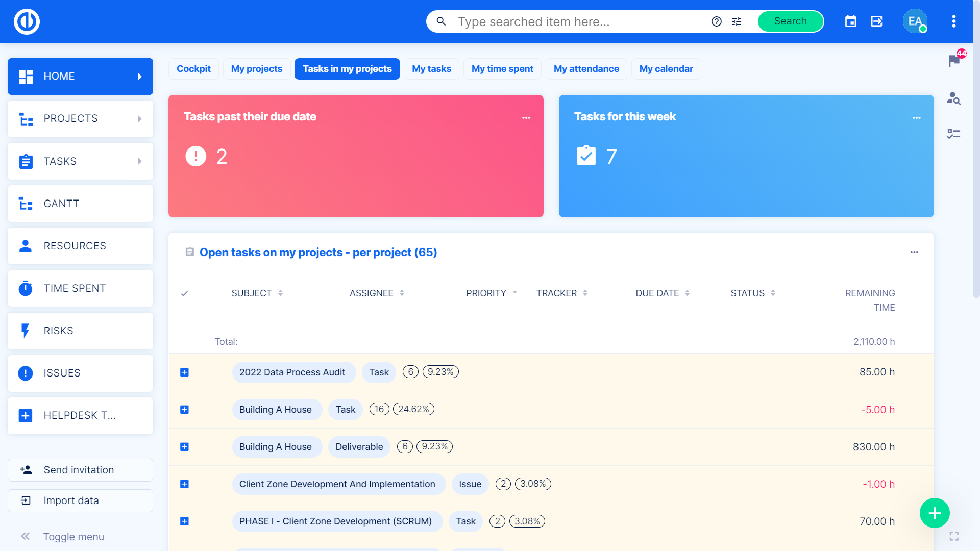Open the user search icon in right panel
Screen dimensions: 980x551
(953, 98)
